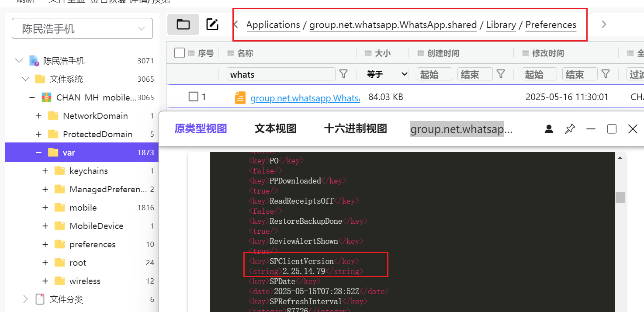This screenshot has width=644, height=312.
Task: Open the 陈民浩手机 device dropdown
Action: (x=82, y=29)
